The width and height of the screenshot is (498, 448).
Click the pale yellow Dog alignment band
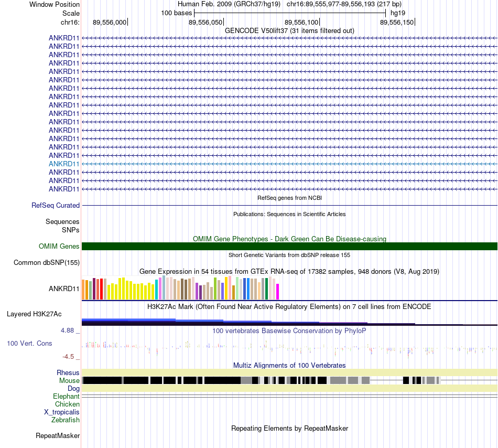(x=290, y=388)
